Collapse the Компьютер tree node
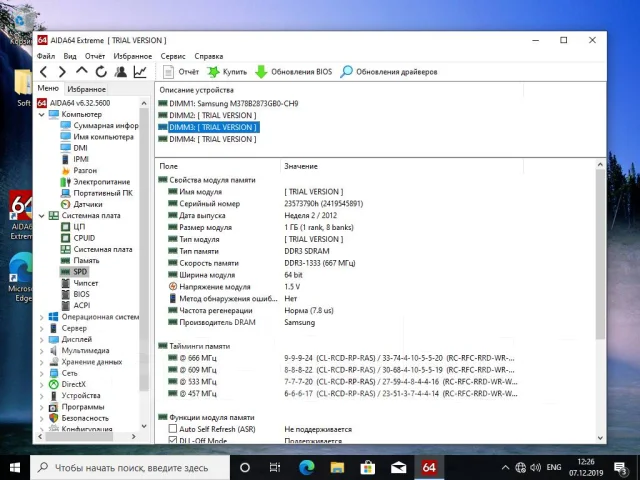The image size is (640, 480). 42,115
